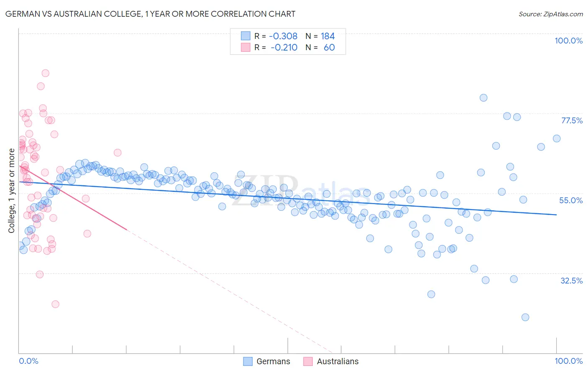
Task: Click the 0.0% x-axis label
Action: pos(28,361)
